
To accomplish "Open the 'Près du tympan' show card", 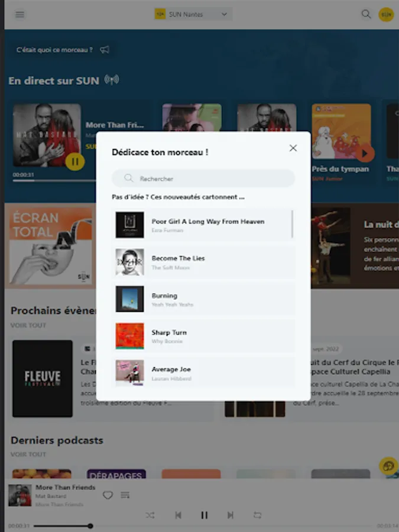I will pyautogui.click(x=341, y=142).
